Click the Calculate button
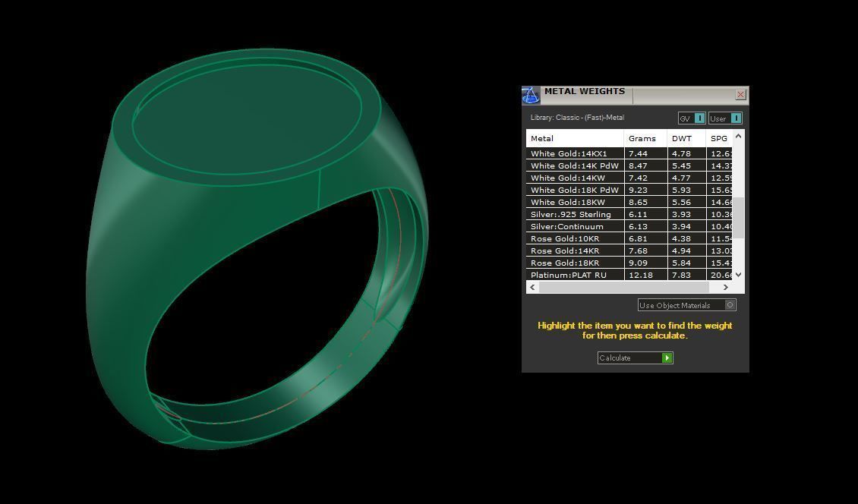Screen dimensions: 858x504 pos(635,358)
